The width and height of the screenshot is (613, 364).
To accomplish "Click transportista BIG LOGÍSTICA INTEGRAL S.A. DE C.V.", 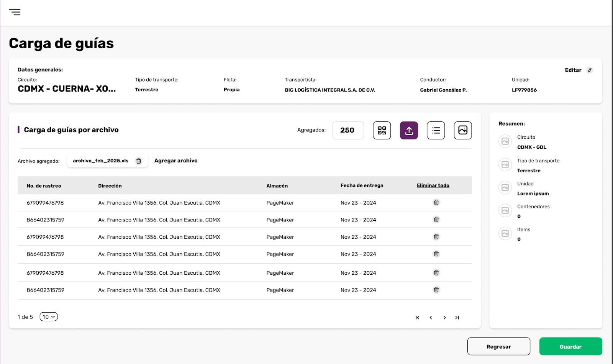I will [x=330, y=90].
